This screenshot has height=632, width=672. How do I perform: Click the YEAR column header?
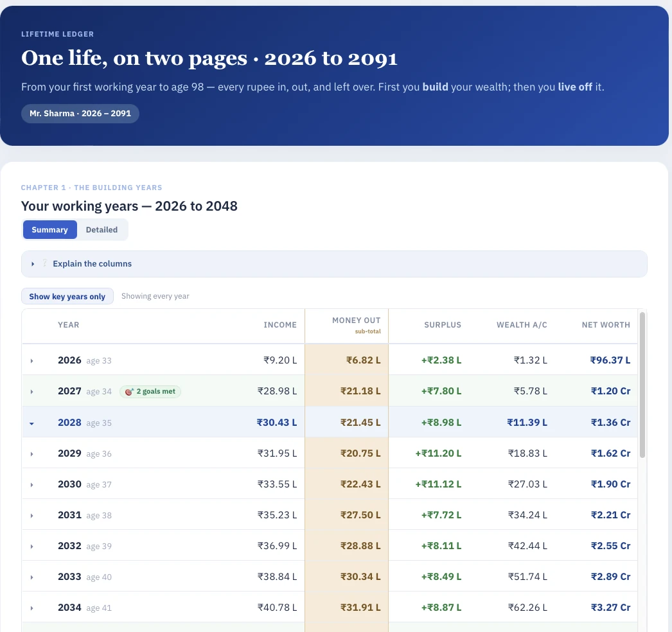(69, 325)
